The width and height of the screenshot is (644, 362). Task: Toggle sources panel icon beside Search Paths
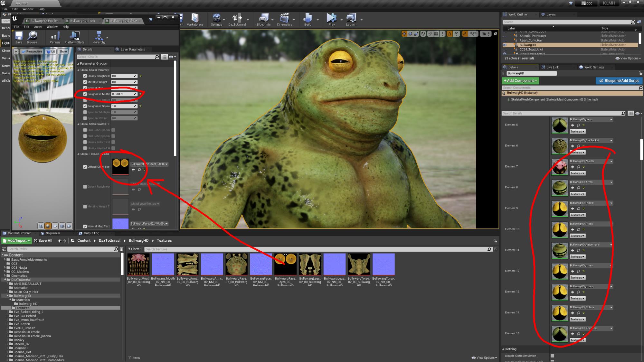[4, 249]
